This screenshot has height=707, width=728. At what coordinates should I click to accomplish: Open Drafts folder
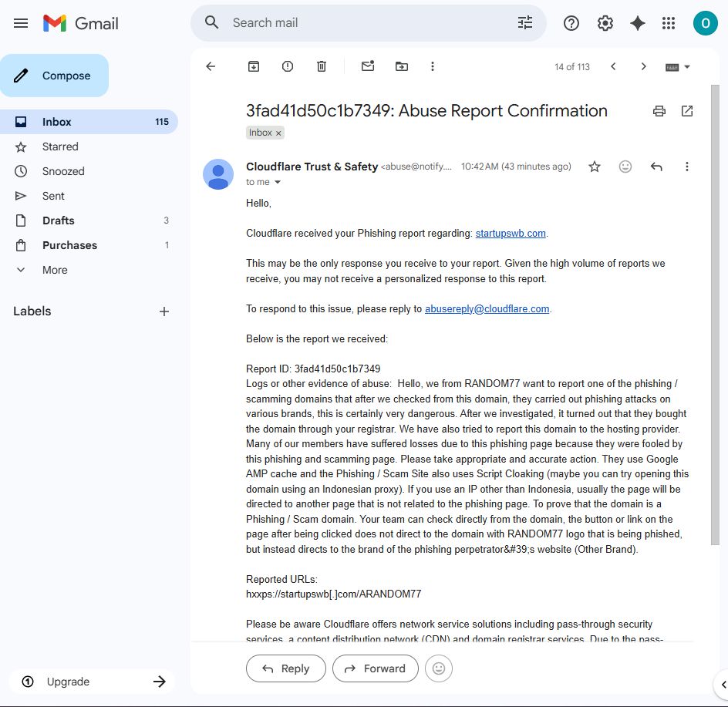coord(89,221)
